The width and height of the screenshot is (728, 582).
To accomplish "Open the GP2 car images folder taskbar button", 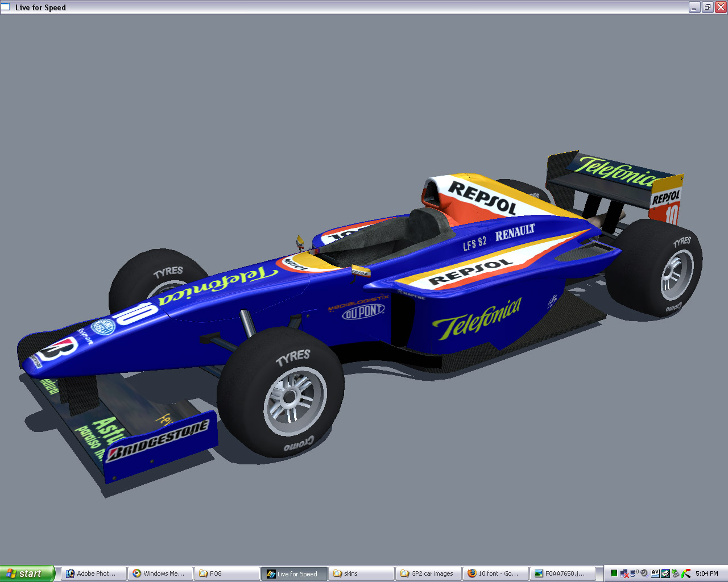I will tap(428, 573).
